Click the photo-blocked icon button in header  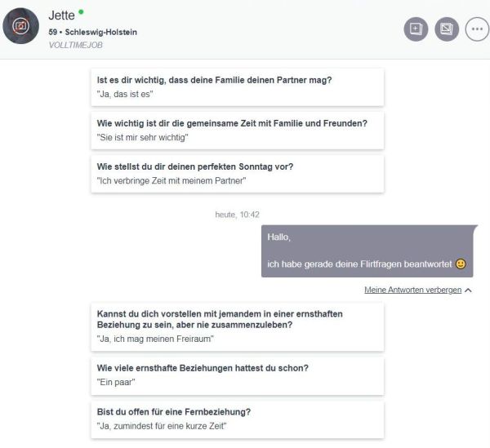pyautogui.click(x=447, y=29)
